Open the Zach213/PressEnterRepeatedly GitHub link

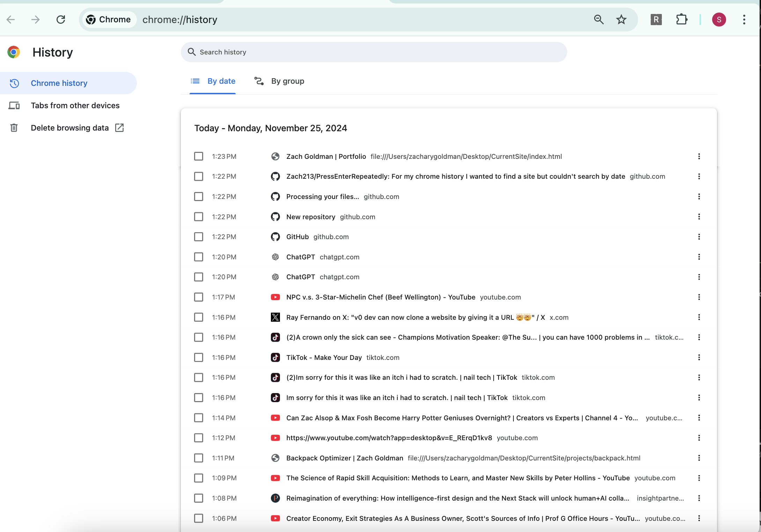[456, 177]
